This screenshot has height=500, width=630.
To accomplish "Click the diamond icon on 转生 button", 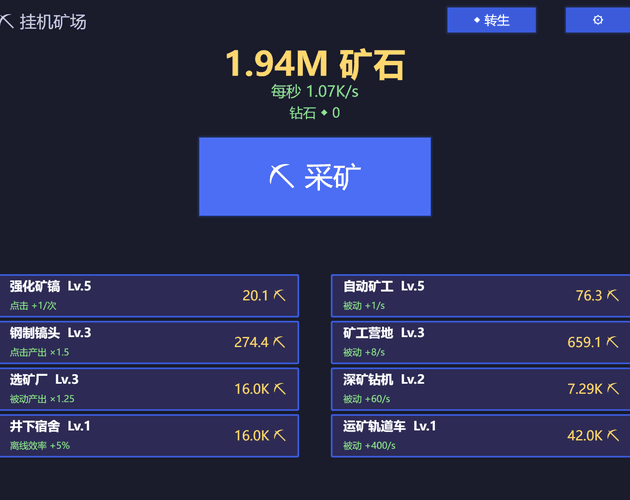I will 477,20.
